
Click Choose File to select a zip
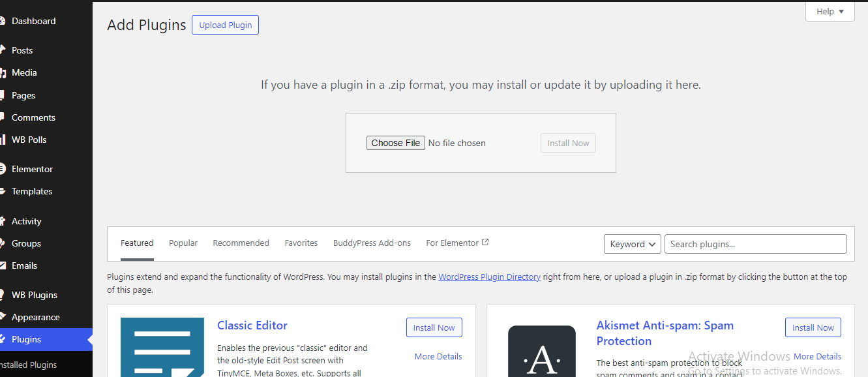coord(395,143)
